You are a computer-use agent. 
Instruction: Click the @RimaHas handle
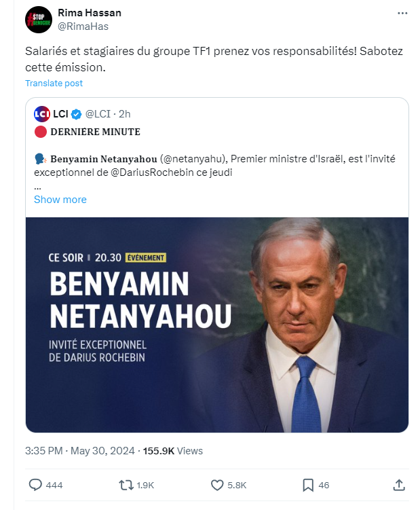point(83,26)
